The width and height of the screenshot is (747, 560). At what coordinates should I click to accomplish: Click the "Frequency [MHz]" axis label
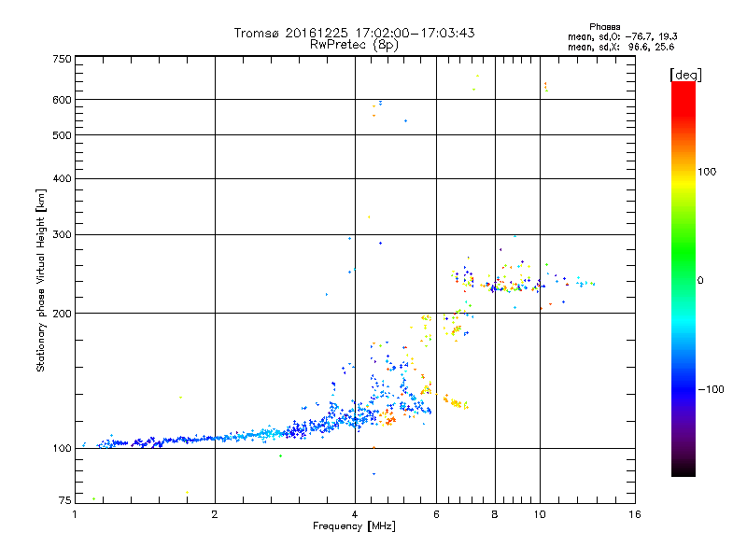(x=354, y=526)
